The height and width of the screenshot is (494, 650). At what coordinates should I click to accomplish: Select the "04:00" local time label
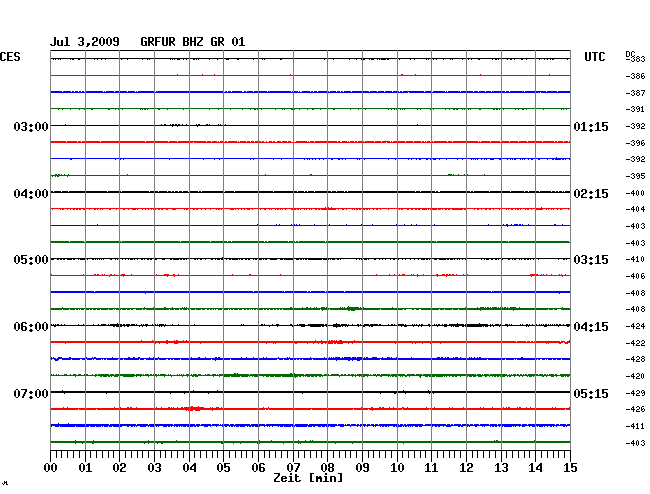[x=31, y=194]
